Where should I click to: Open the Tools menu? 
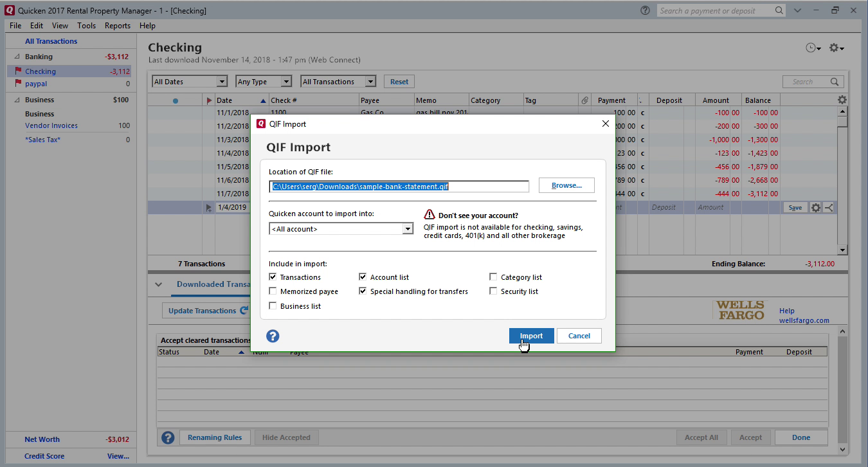coord(86,26)
